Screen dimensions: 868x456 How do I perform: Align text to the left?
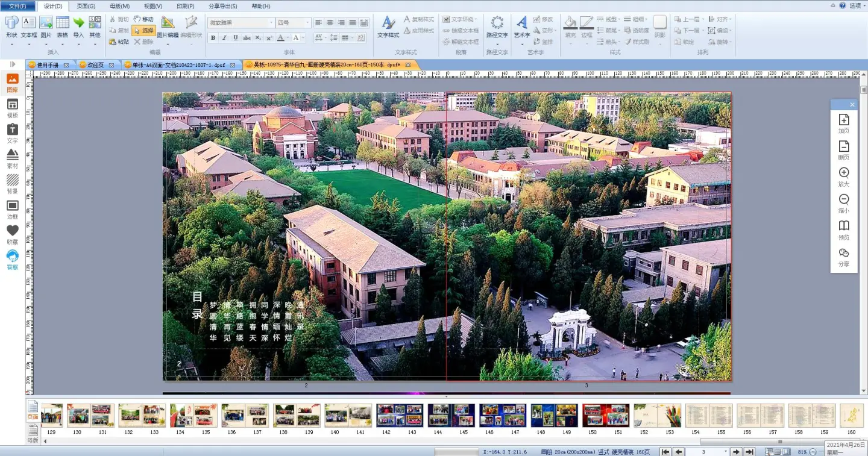coord(318,23)
